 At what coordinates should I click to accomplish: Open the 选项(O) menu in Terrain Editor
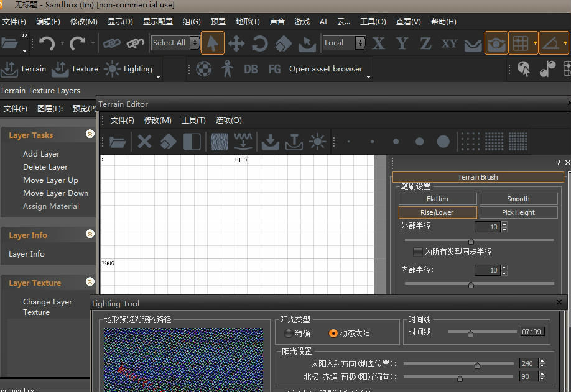point(228,121)
